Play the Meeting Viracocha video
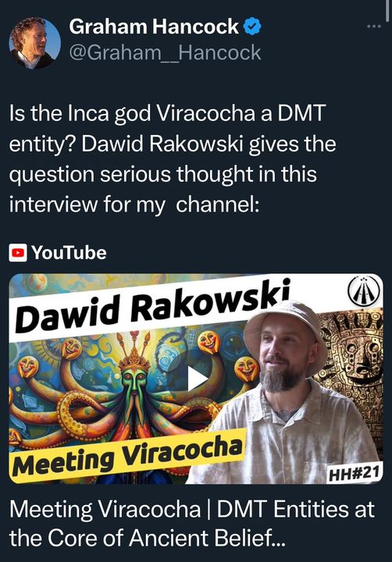This screenshot has width=392, height=562. [x=196, y=379]
